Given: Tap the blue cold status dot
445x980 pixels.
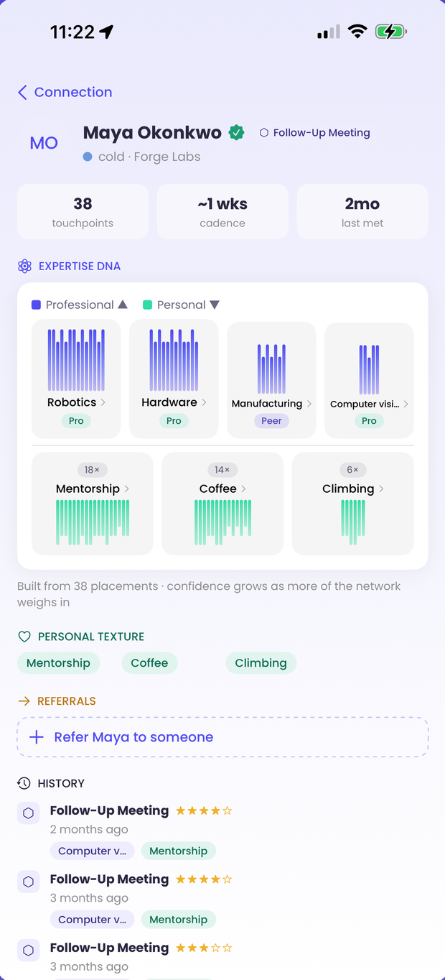Looking at the screenshot, I should pyautogui.click(x=88, y=157).
